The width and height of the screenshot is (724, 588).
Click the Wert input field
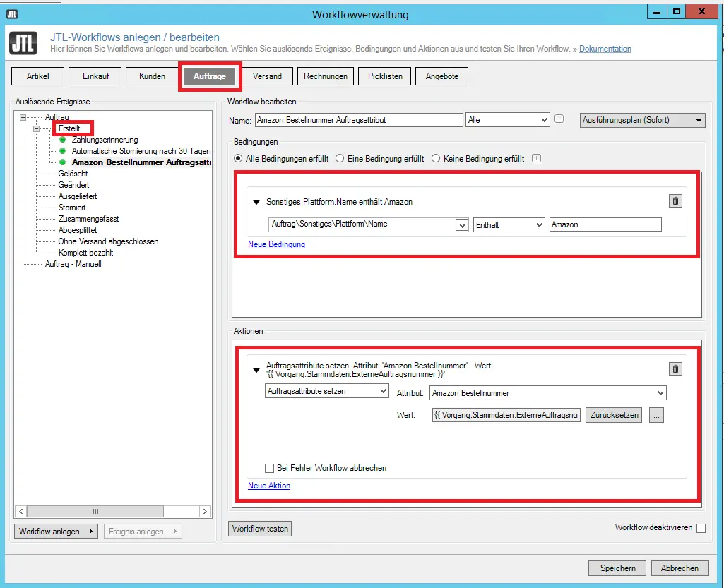click(506, 415)
